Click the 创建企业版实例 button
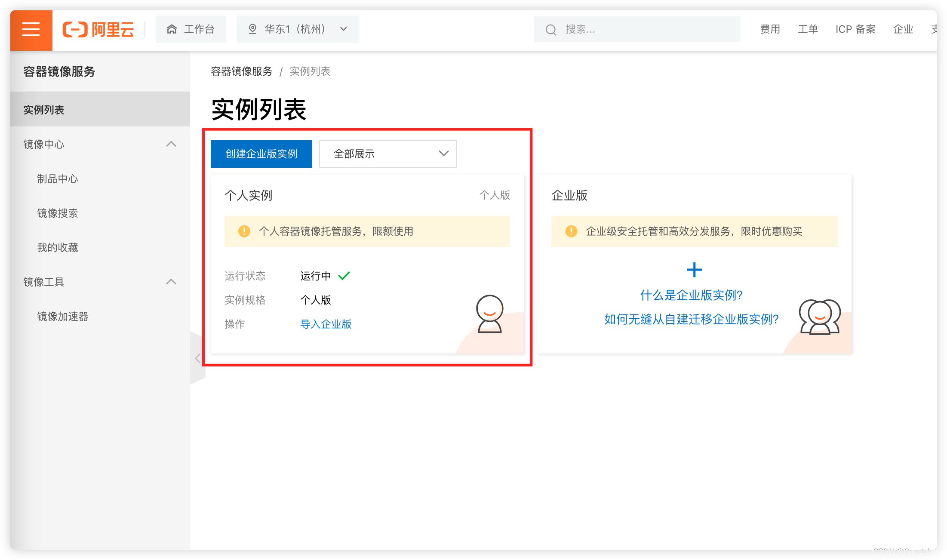Image resolution: width=947 pixels, height=560 pixels. tap(261, 154)
